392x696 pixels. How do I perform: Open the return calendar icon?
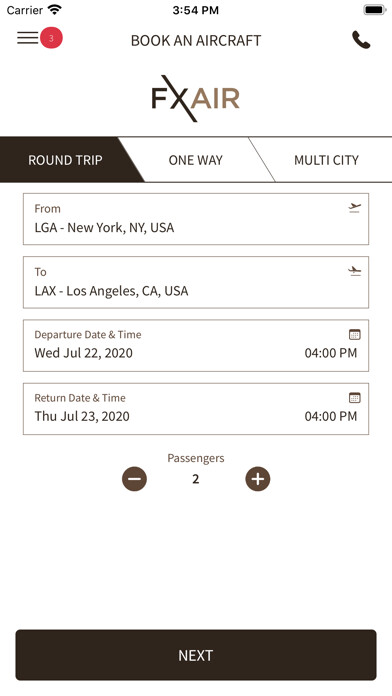[x=354, y=397]
